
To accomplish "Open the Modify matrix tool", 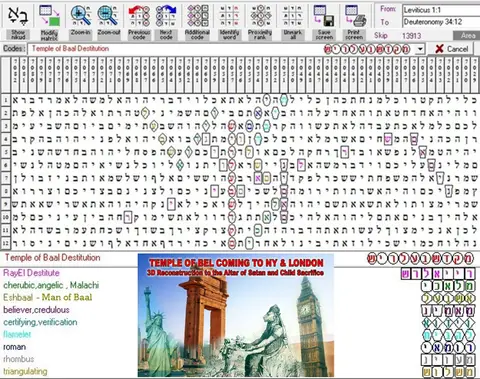I will (x=49, y=16).
